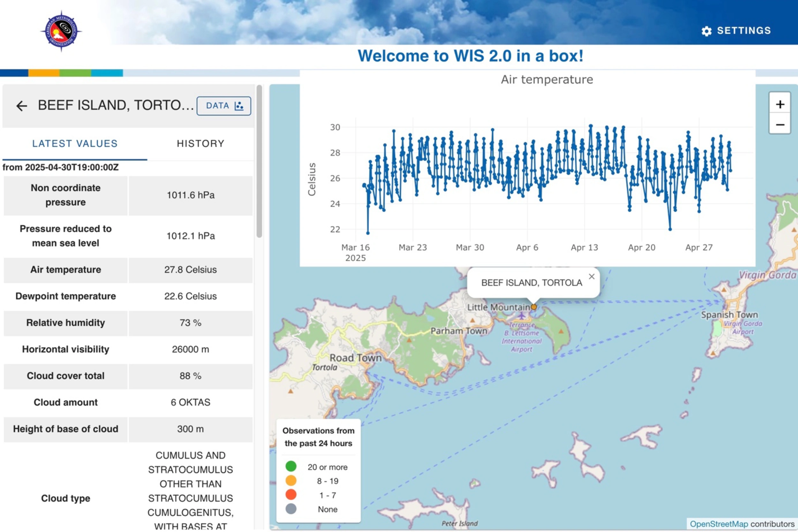798x532 pixels.
Task: Click the Caribbean Meteorological Organization logo
Action: click(61, 31)
